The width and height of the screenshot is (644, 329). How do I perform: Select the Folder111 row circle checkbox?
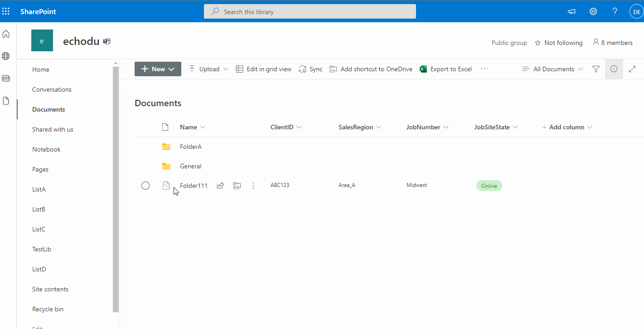[x=145, y=185]
